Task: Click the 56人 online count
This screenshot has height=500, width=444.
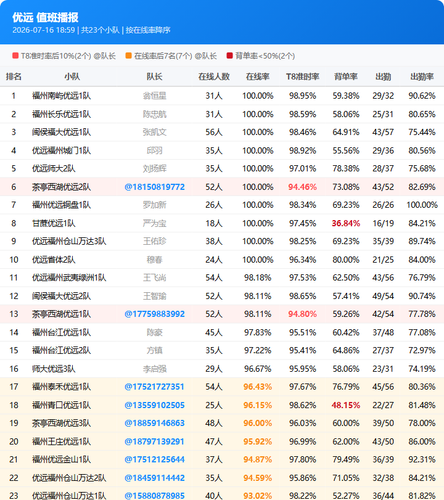Action: click(x=214, y=132)
